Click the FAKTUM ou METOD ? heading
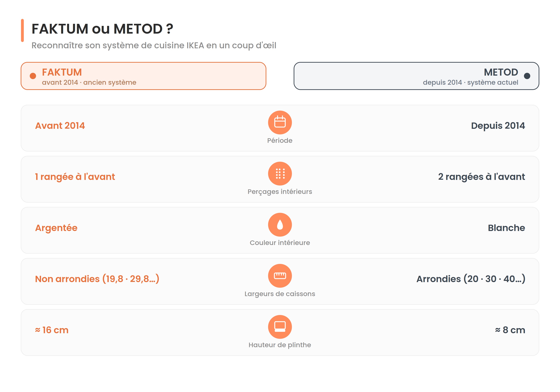 [102, 29]
